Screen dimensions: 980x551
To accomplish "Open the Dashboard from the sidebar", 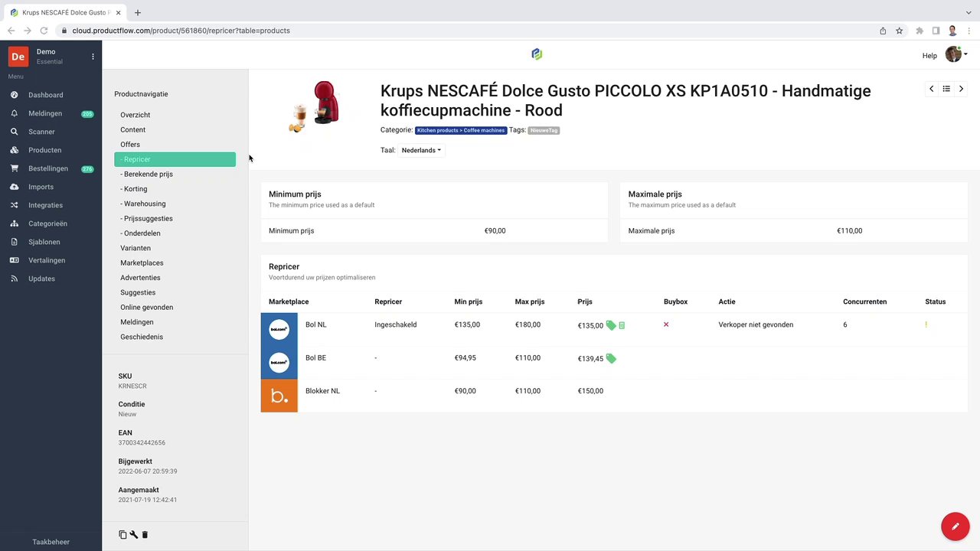I will click(x=45, y=95).
